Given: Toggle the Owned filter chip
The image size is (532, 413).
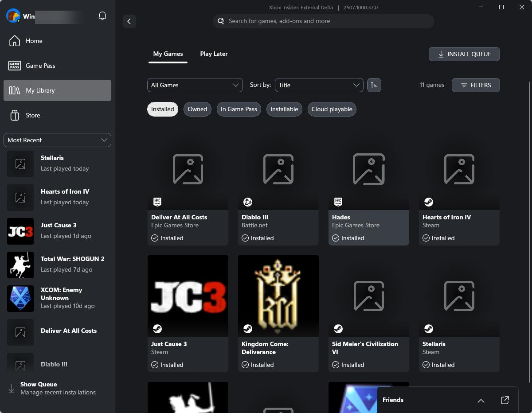Looking at the screenshot, I should pyautogui.click(x=197, y=109).
